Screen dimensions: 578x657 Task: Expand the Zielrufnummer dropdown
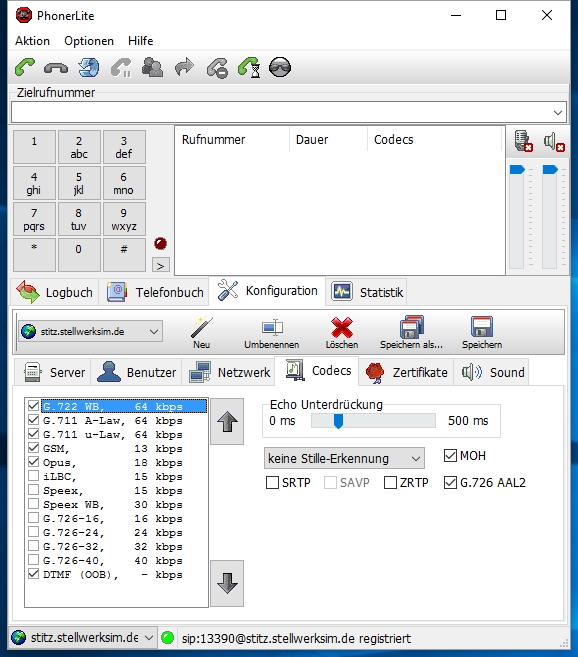coord(557,112)
